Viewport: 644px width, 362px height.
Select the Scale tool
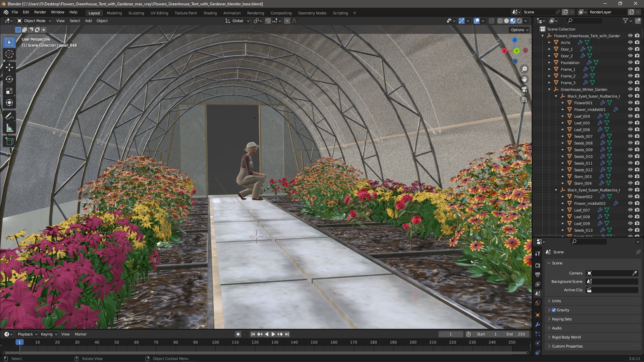pos(9,91)
